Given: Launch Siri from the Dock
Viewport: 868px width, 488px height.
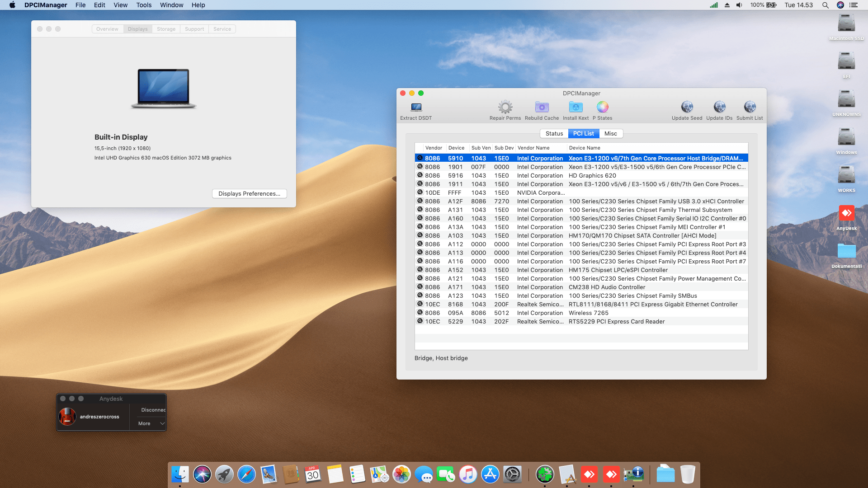Looking at the screenshot, I should coord(202,474).
